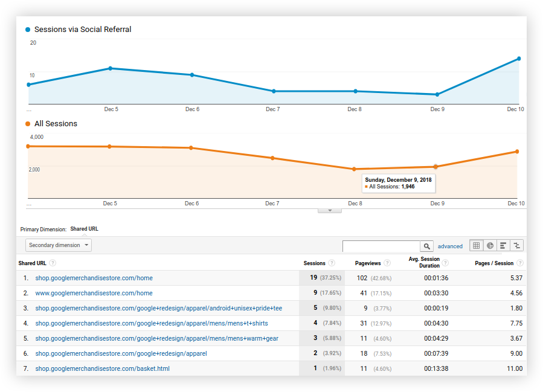
Task: Open the android+unisex+pride+tee URL link
Action: coord(159,308)
